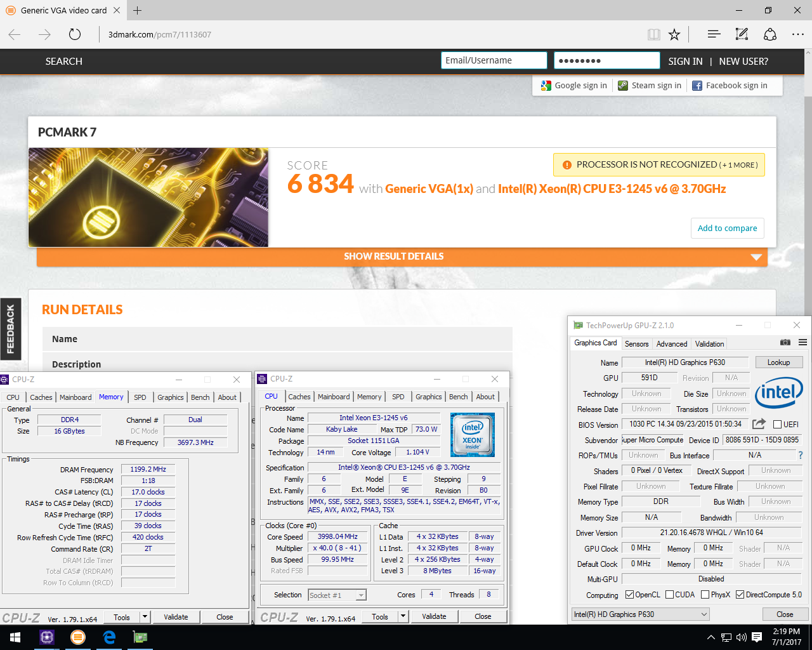Viewport: 812px width, 650px height.
Task: Click processor not recognized warning icon
Action: click(x=566, y=164)
